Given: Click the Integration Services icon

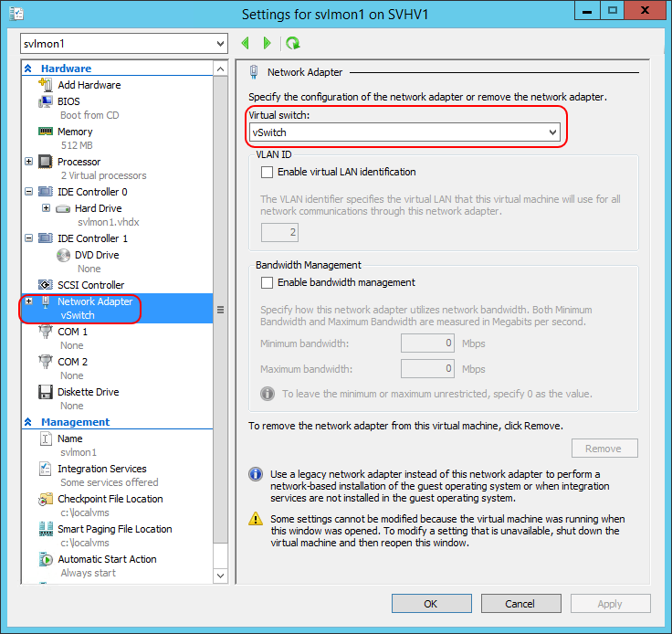Looking at the screenshot, I should click(x=46, y=469).
